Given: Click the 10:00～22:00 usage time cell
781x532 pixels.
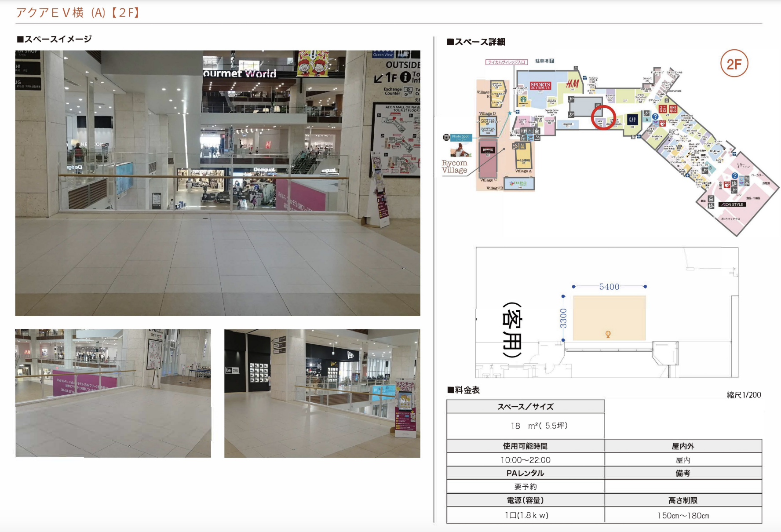Looking at the screenshot, I should pos(525,460).
